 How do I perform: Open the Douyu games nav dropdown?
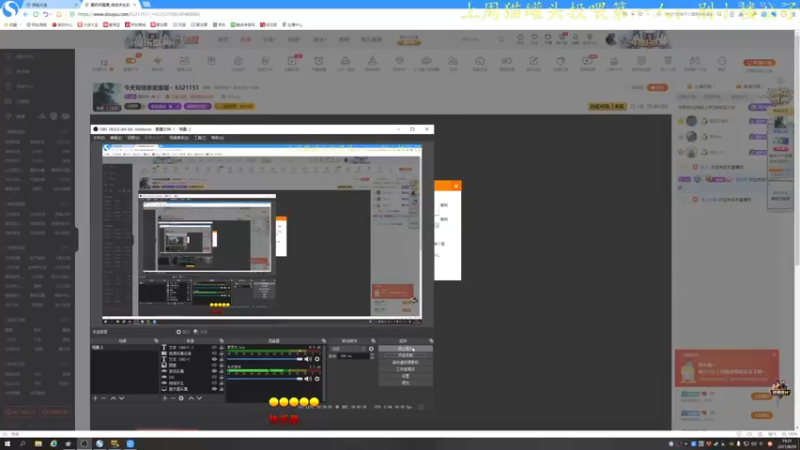319,39
